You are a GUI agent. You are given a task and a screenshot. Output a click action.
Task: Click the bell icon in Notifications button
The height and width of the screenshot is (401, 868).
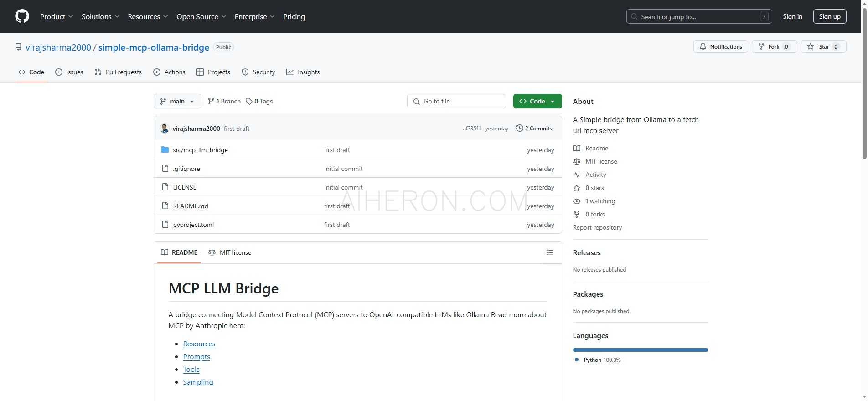(703, 46)
